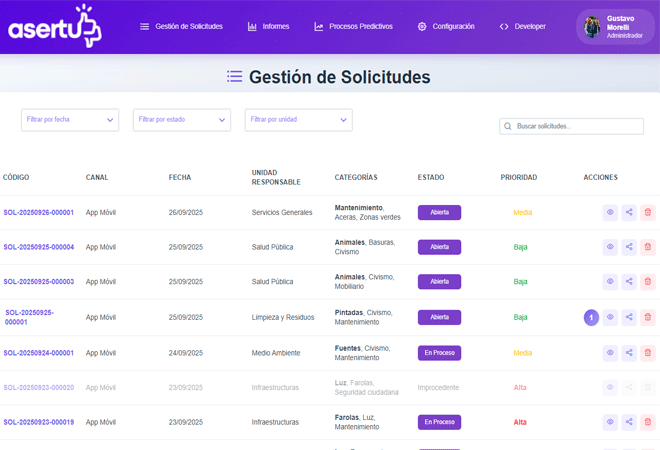This screenshot has height=450, width=660.
Task: Open the Configuración menu
Action: click(446, 26)
